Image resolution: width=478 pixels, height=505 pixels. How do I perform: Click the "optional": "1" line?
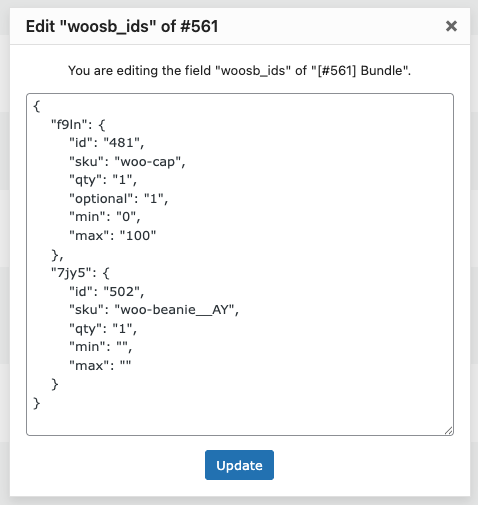(x=118, y=199)
